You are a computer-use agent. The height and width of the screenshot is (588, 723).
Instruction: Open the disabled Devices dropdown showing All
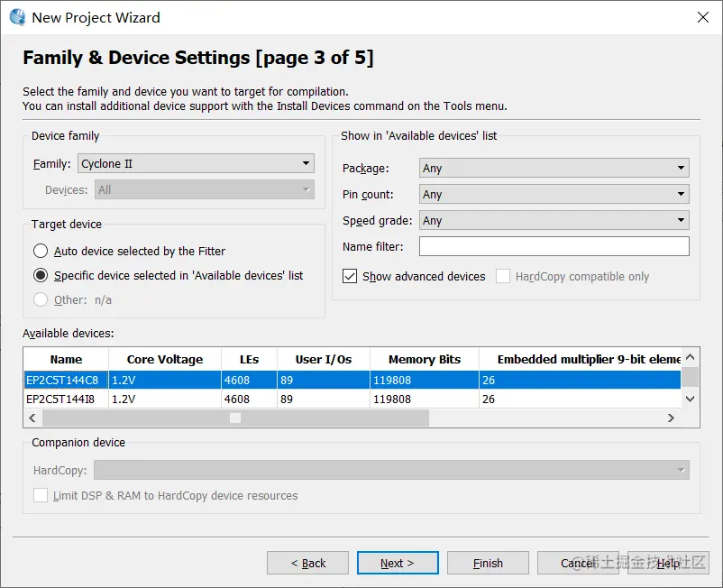point(205,190)
